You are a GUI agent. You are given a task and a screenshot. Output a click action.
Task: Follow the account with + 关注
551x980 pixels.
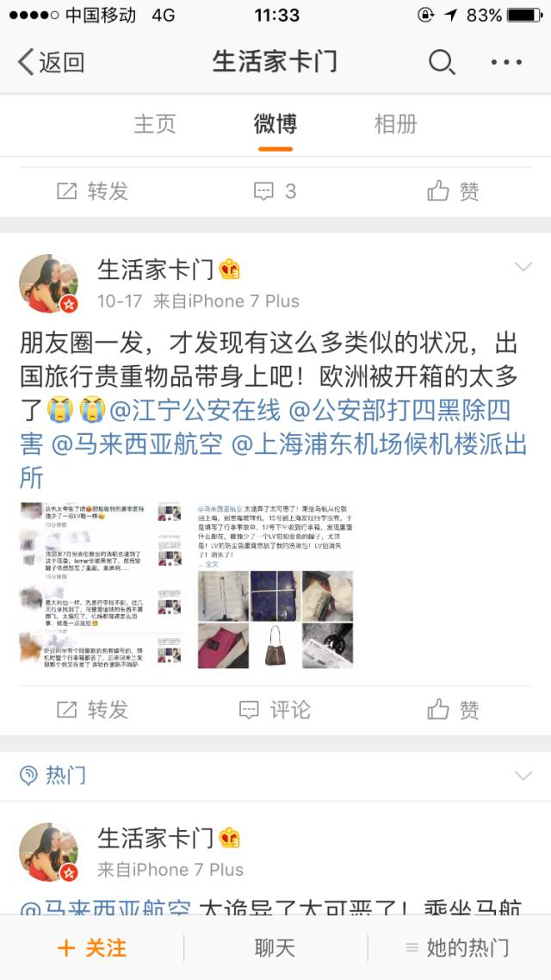click(x=92, y=948)
